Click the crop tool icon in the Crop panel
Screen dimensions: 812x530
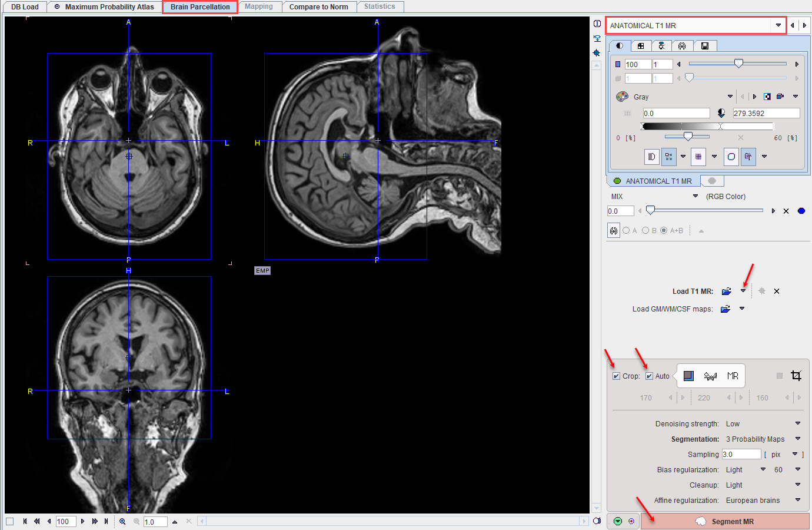(x=796, y=376)
